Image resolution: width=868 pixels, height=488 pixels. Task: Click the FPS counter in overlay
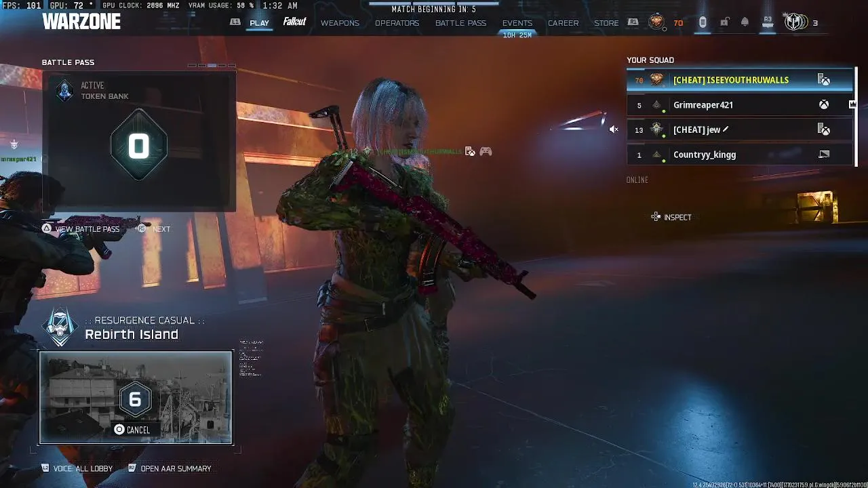22,5
